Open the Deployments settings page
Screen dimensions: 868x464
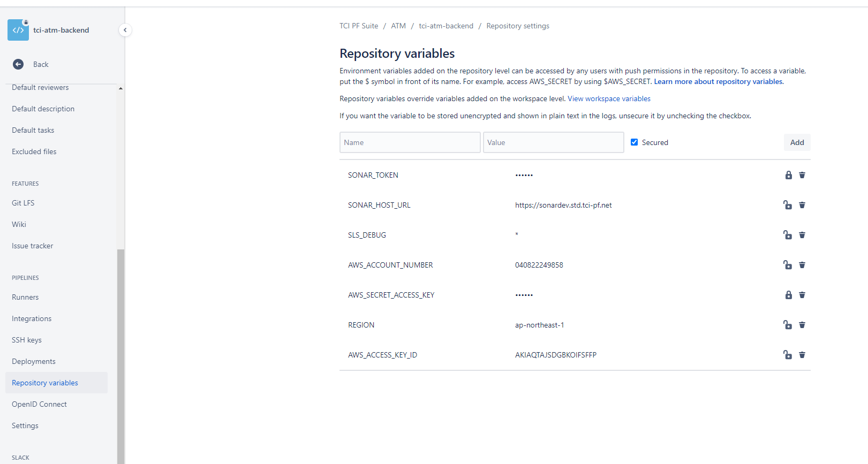point(34,361)
